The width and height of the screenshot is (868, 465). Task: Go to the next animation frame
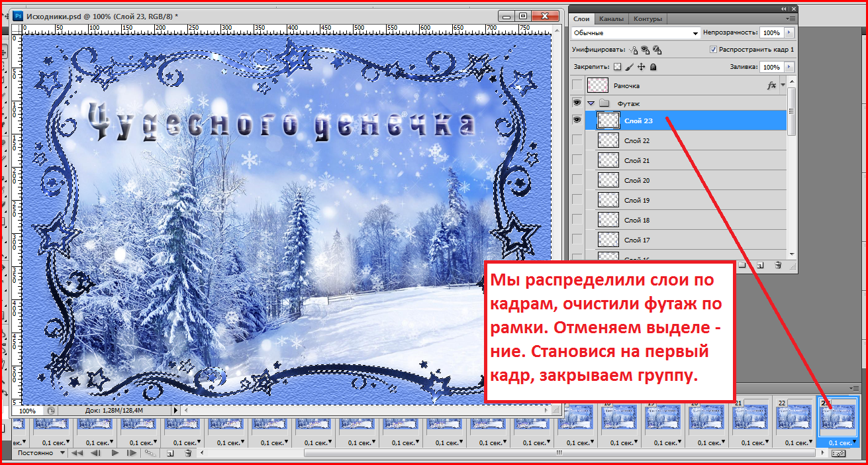(x=132, y=453)
